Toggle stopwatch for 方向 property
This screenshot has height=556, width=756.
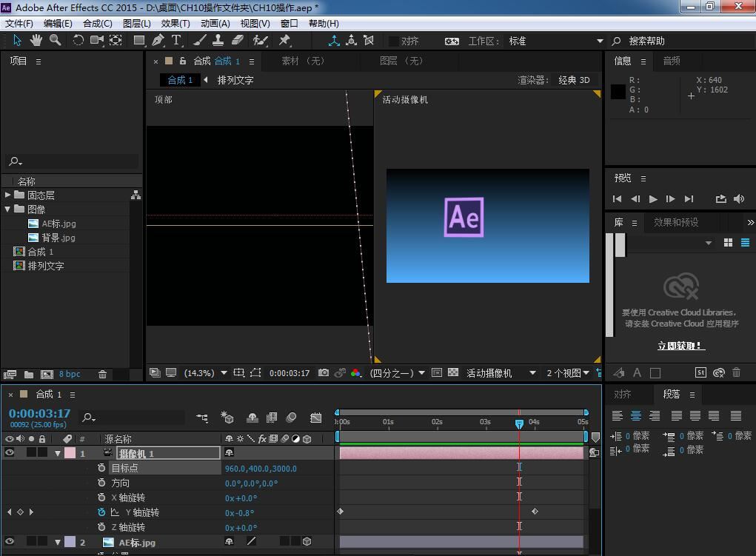pyautogui.click(x=101, y=483)
